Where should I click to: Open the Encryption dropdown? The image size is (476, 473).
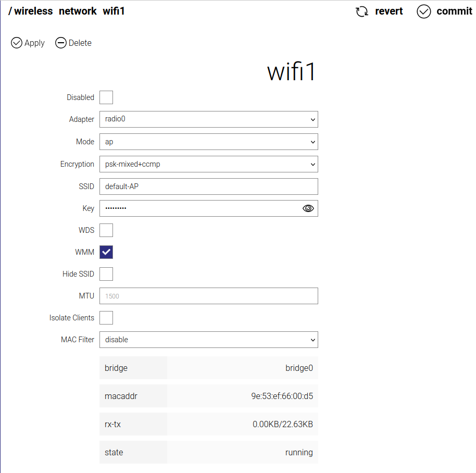[x=208, y=164]
